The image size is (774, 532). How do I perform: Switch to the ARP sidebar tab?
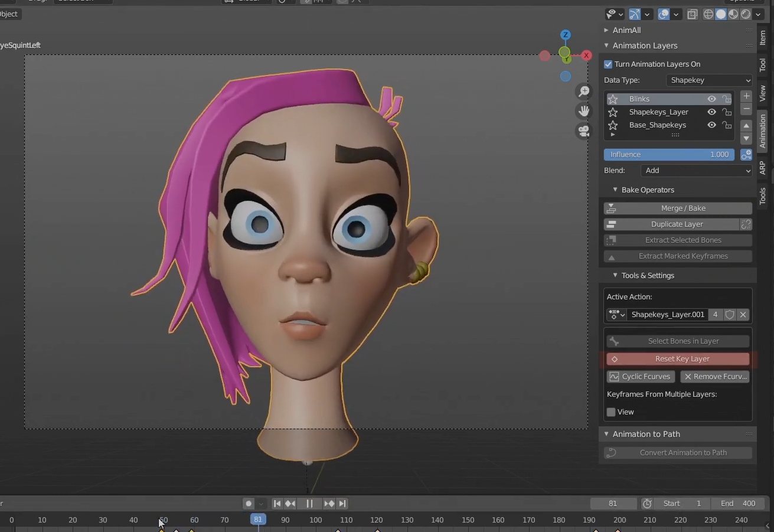[762, 167]
